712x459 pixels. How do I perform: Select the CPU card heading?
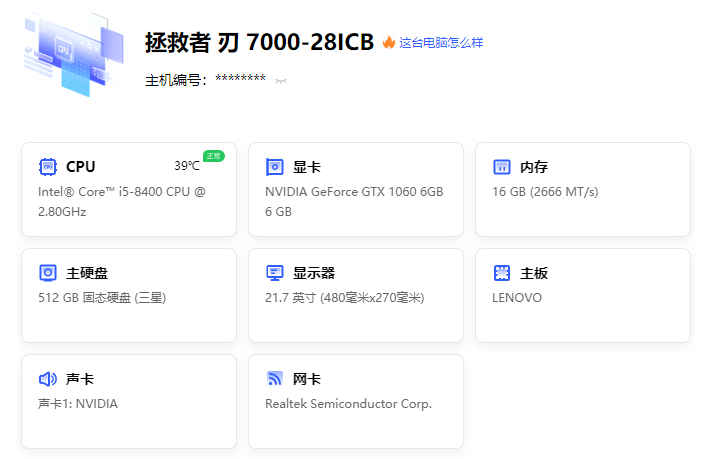coord(80,167)
